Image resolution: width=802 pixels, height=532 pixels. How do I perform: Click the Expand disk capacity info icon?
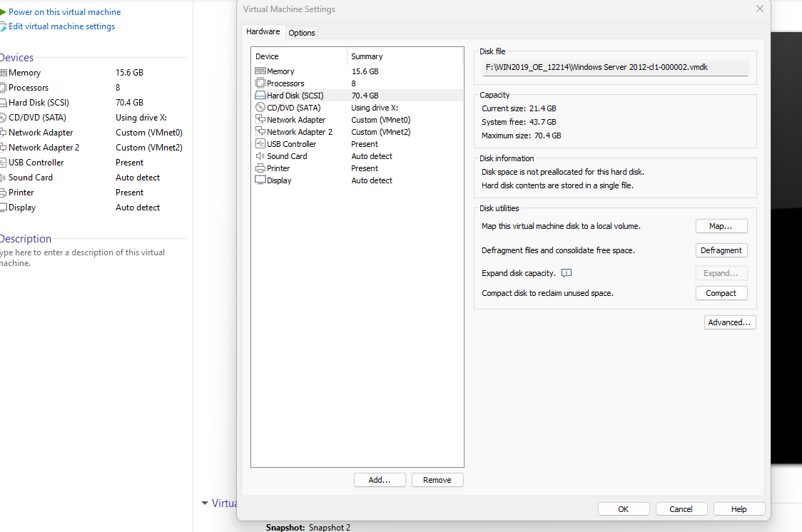click(567, 273)
